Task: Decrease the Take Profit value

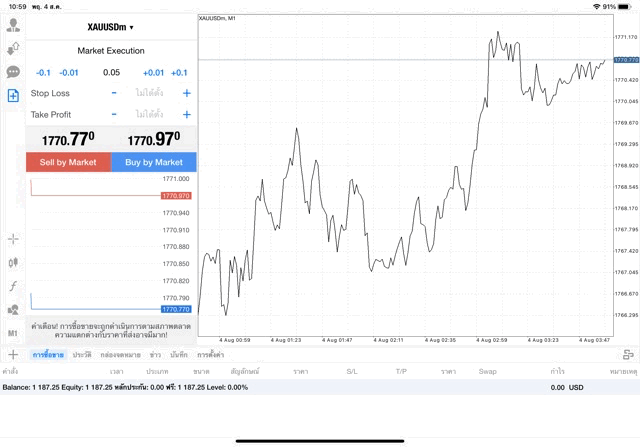Action: [114, 114]
